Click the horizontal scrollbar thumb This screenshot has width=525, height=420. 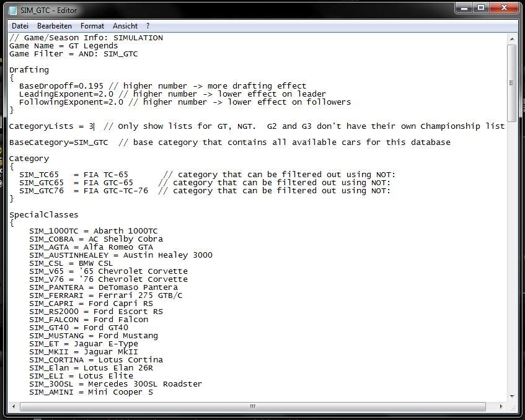pyautogui.click(x=253, y=406)
